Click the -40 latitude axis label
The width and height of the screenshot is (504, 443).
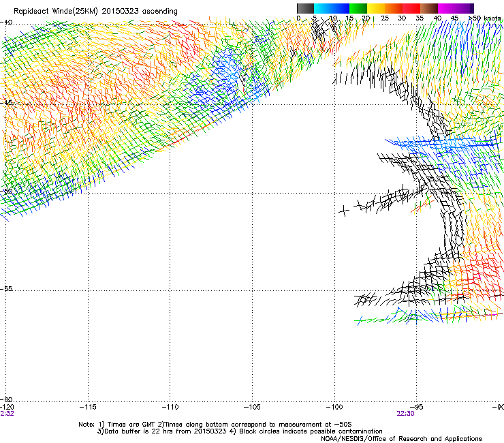coord(6,22)
